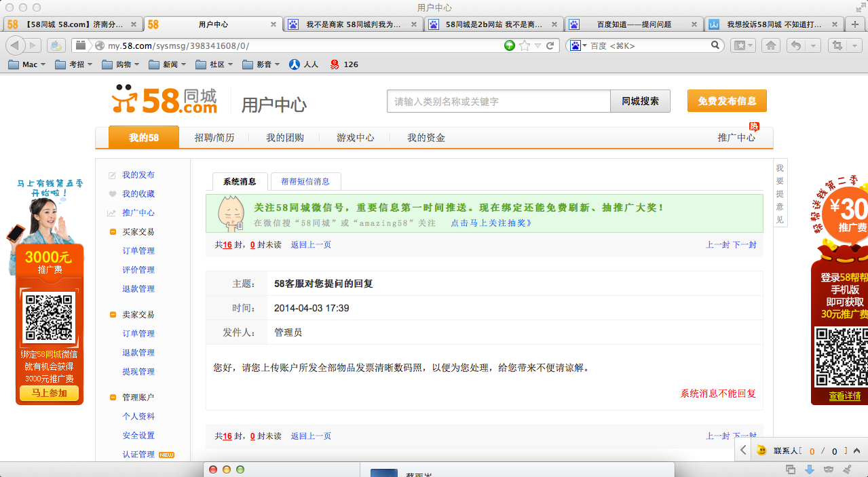Click the private browsing mask icon
This screenshot has height=477, width=868.
pyautogui.click(x=828, y=469)
